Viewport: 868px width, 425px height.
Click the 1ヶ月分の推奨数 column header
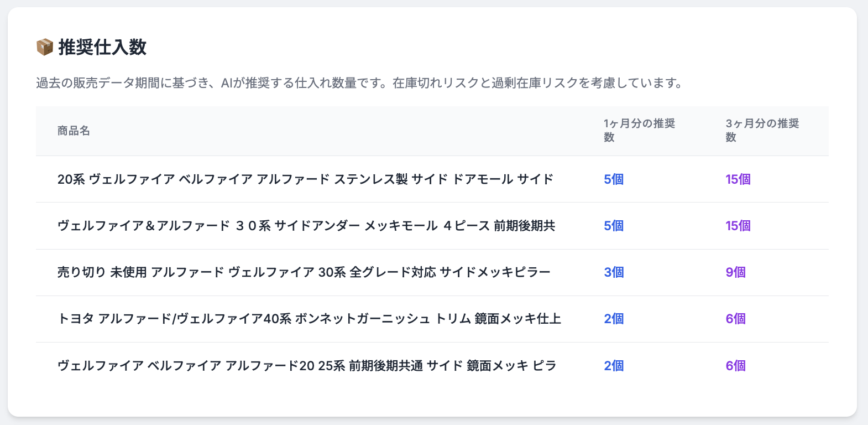pos(639,131)
